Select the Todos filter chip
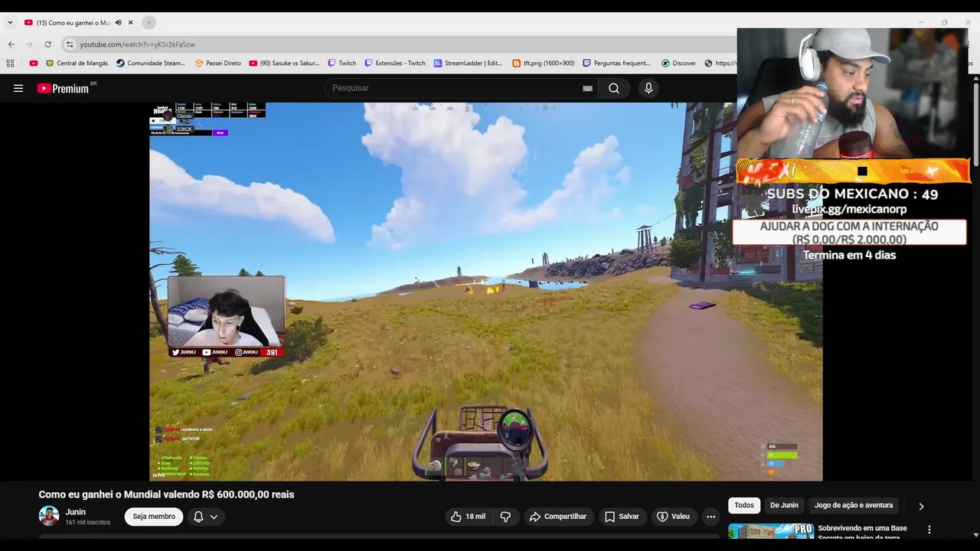This screenshot has height=551, width=980. pos(744,505)
